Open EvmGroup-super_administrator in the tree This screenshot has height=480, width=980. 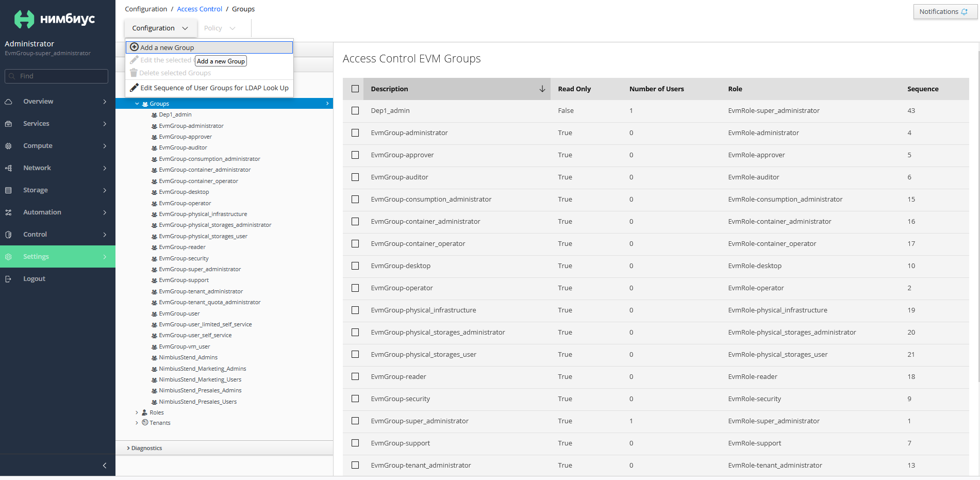tap(200, 270)
